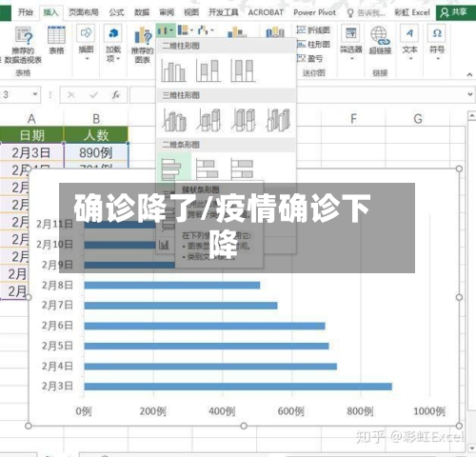This screenshot has width=476, height=457.
Task: Insert a 盈亏 sparkline
Action: click(x=310, y=58)
